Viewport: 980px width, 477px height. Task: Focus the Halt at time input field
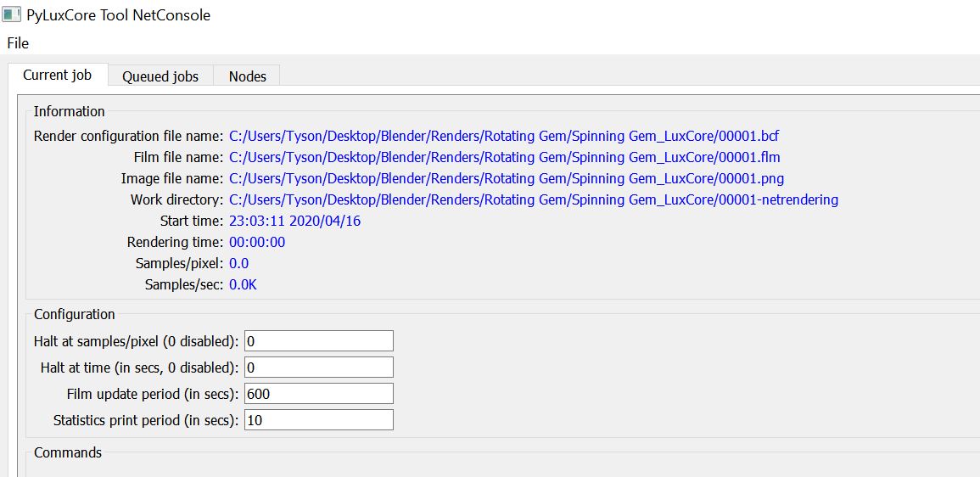click(x=319, y=368)
